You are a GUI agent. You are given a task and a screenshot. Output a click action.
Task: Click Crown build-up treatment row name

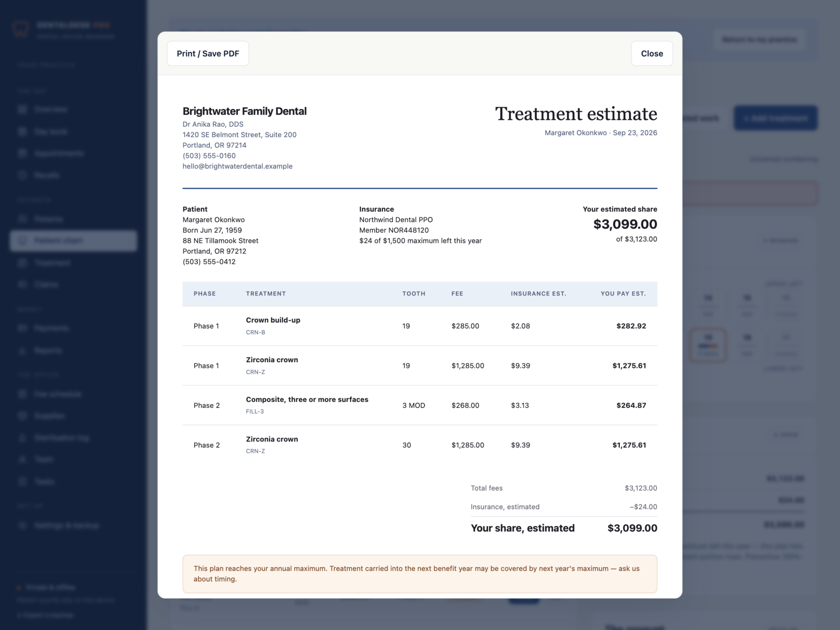tap(273, 320)
